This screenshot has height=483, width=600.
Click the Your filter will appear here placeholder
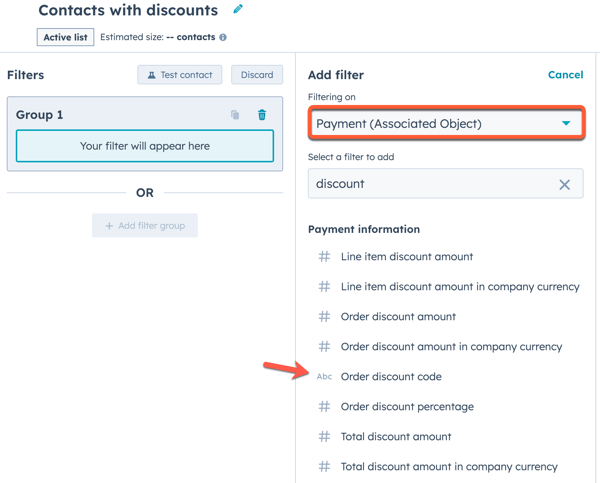(x=145, y=146)
